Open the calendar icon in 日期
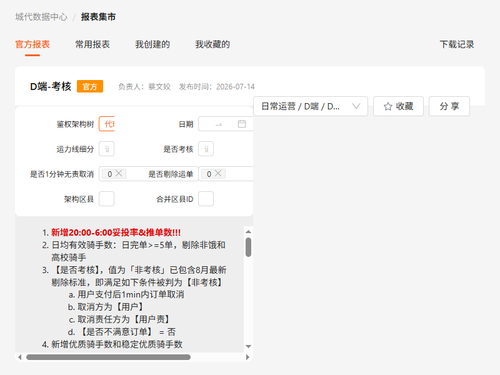 pos(242,124)
